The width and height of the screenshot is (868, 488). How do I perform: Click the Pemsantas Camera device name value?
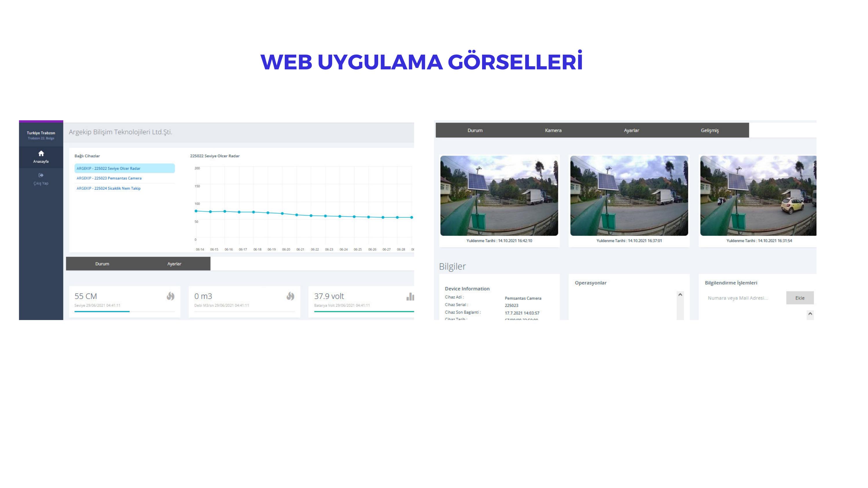523,298
